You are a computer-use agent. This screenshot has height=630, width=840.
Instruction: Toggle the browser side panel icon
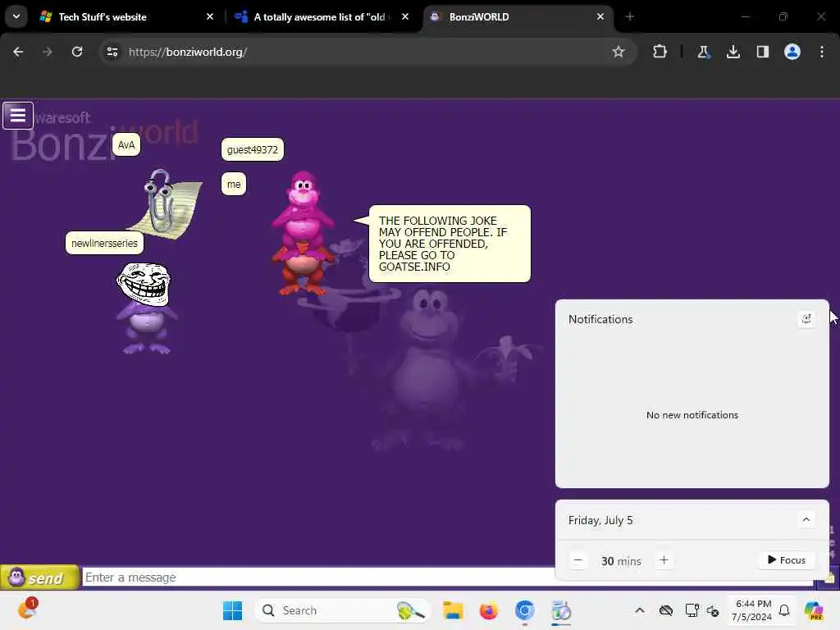762,52
